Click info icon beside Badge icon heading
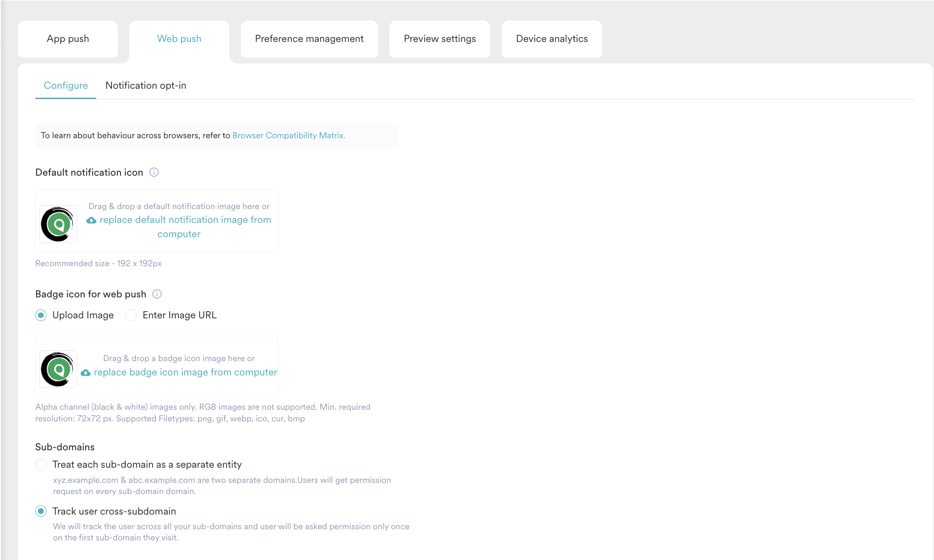Screen dimensions: 934x560 pyautogui.click(x=157, y=294)
